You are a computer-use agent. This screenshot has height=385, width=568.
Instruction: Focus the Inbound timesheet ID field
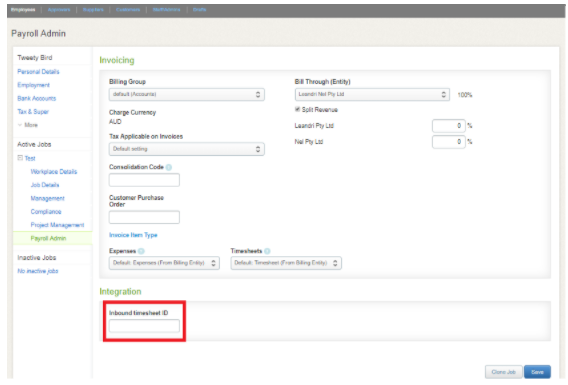144,326
